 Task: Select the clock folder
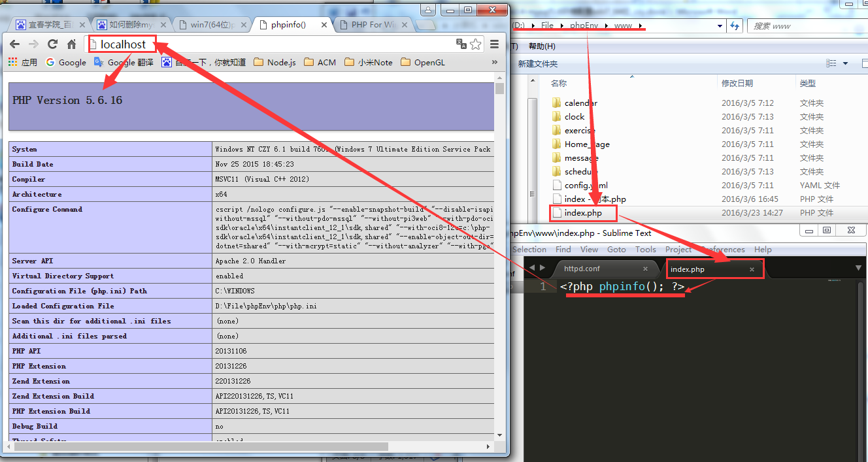[x=574, y=116]
